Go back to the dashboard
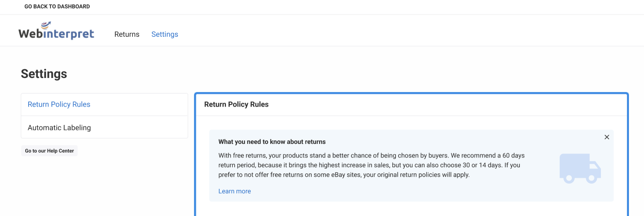644x216 pixels. 57,7
